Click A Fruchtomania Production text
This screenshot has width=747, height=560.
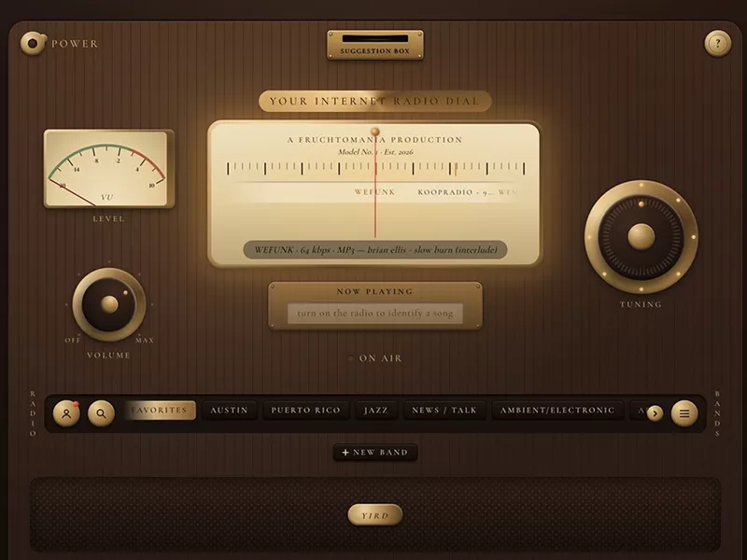[x=375, y=139]
